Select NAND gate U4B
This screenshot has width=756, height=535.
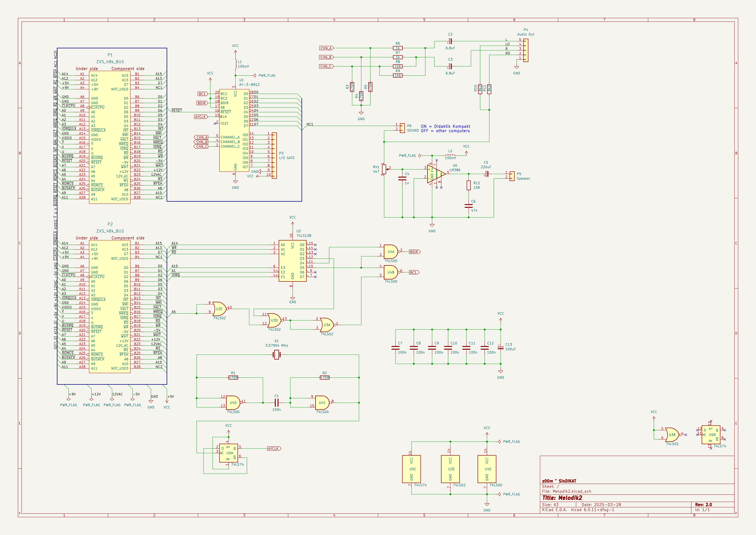coord(391,272)
